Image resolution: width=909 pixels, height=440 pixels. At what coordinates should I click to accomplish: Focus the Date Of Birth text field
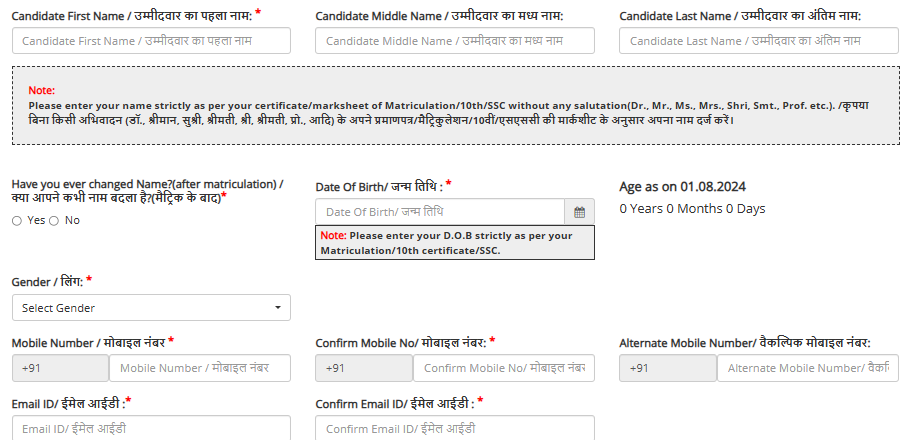440,212
